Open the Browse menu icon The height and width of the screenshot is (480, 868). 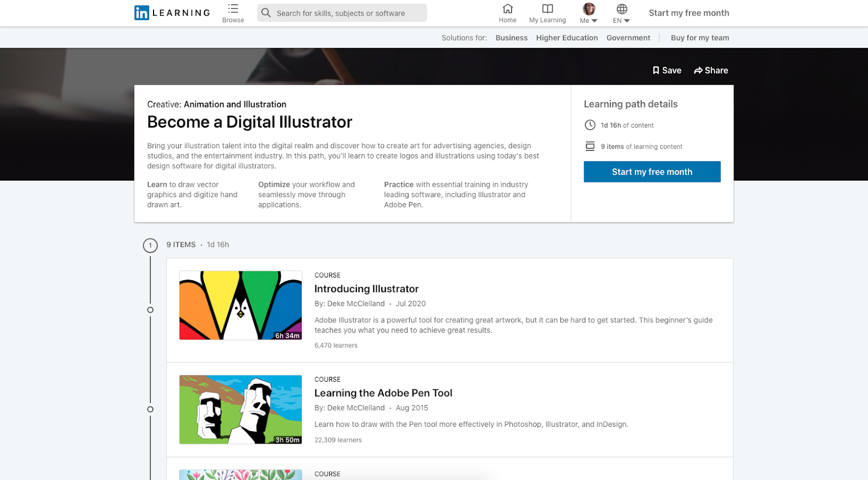click(x=233, y=9)
